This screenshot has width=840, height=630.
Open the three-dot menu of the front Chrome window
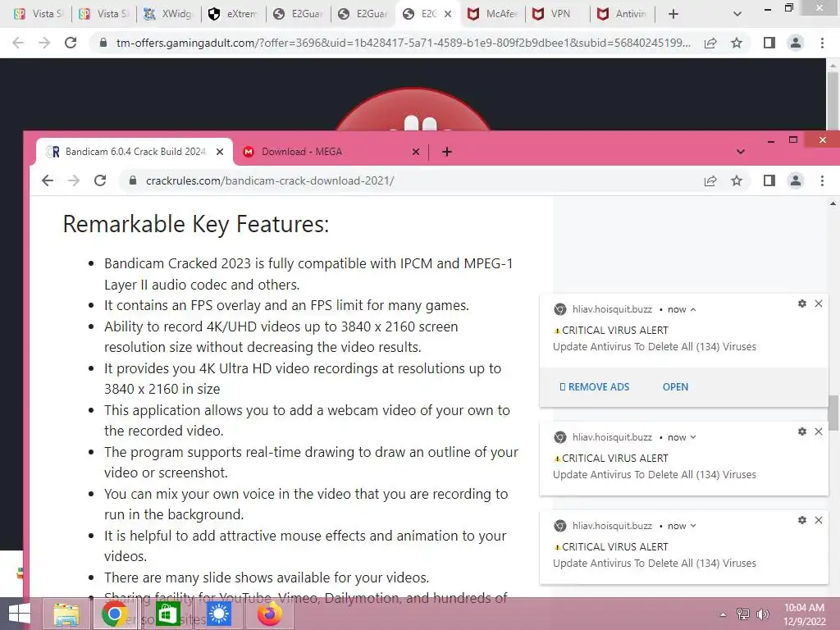click(x=822, y=180)
